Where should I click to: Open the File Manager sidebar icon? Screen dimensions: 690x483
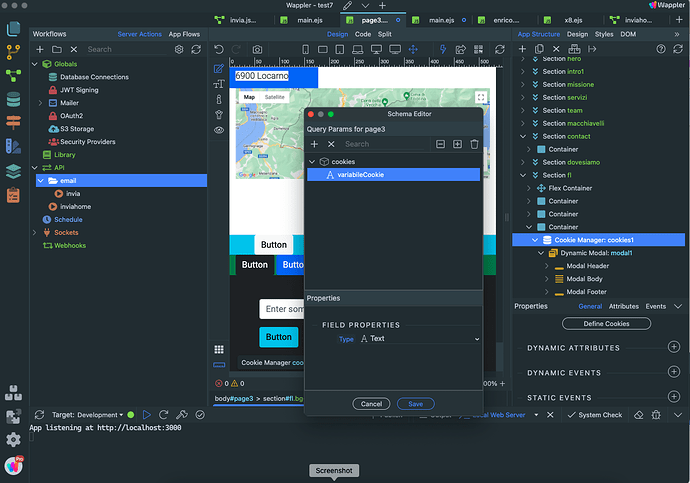13,29
